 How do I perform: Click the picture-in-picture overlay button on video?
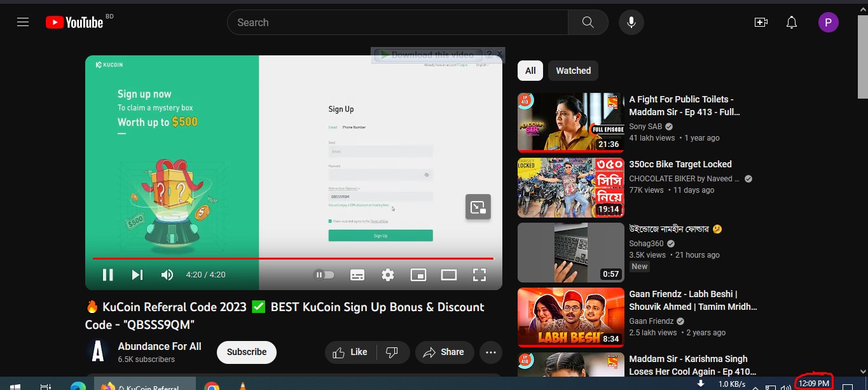pyautogui.click(x=478, y=207)
